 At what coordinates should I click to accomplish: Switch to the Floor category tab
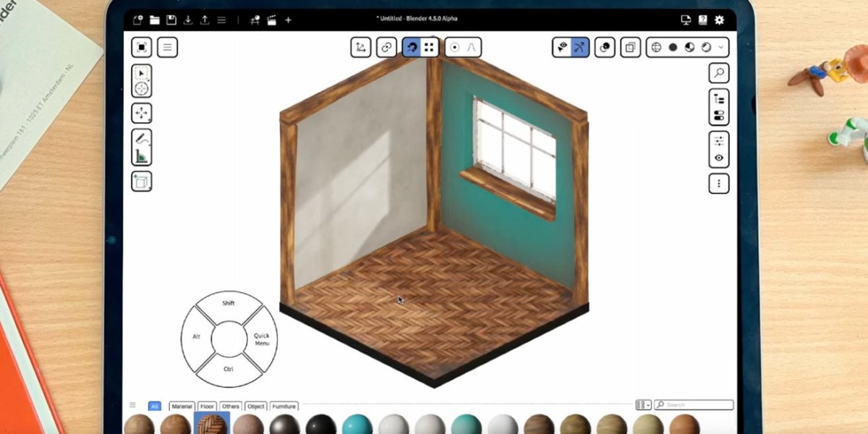pyautogui.click(x=208, y=407)
